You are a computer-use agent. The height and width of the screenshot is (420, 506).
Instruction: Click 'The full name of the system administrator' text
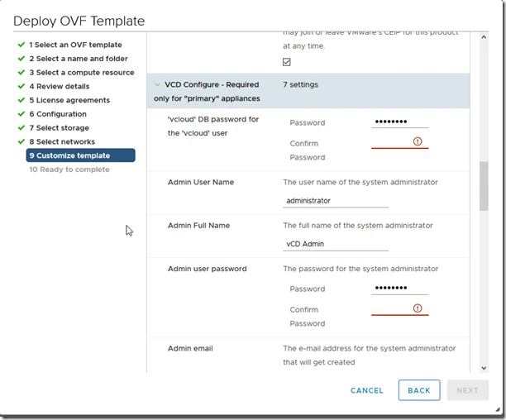point(358,226)
